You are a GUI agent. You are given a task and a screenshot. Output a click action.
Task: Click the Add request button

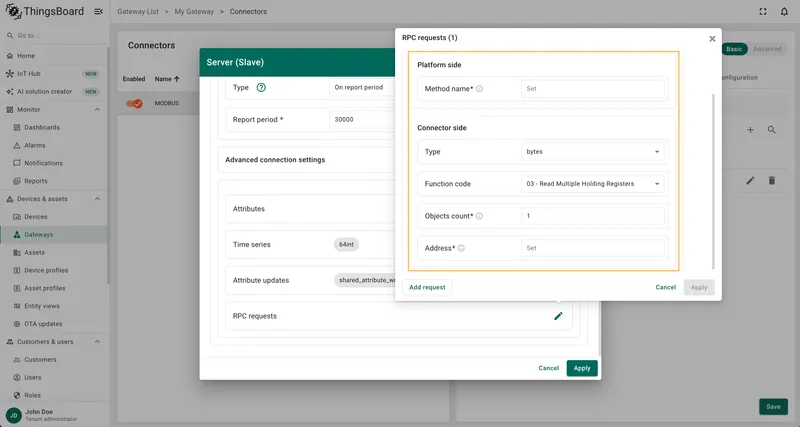tap(427, 287)
